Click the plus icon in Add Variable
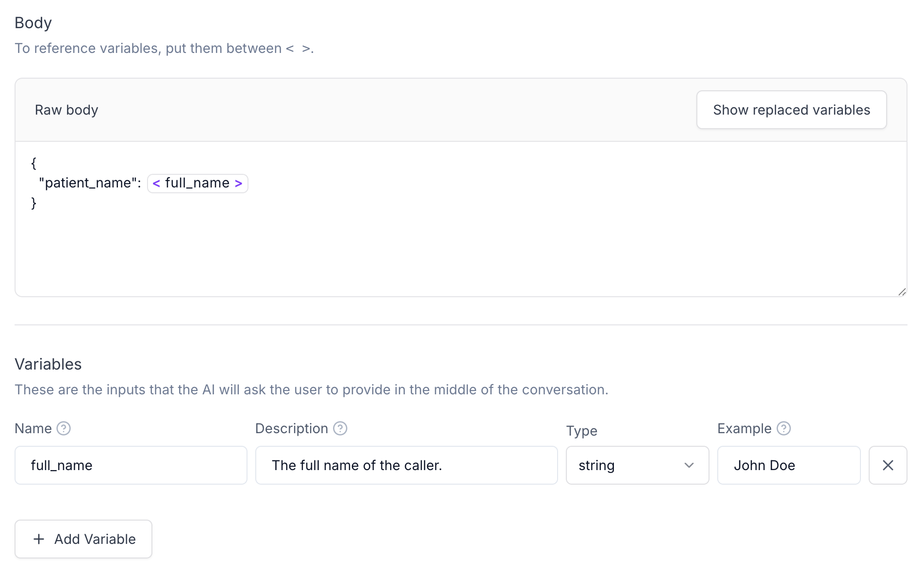Viewport: 924px width, 574px height. pos(39,539)
